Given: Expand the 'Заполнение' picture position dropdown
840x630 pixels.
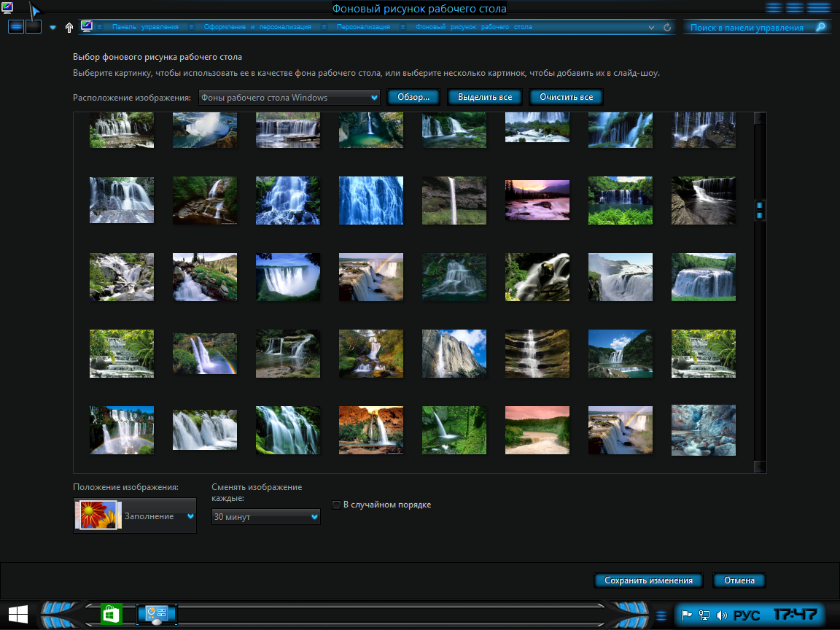Looking at the screenshot, I should (x=135, y=516).
